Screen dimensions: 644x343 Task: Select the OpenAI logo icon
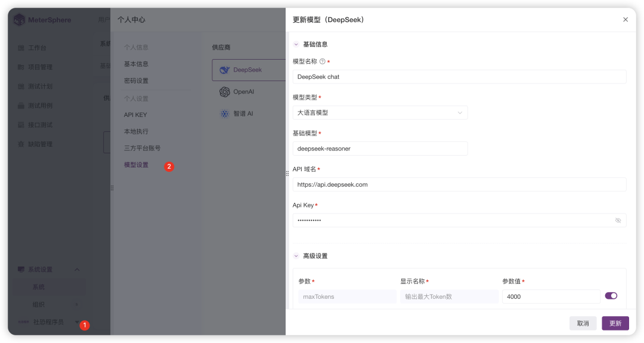(x=225, y=92)
